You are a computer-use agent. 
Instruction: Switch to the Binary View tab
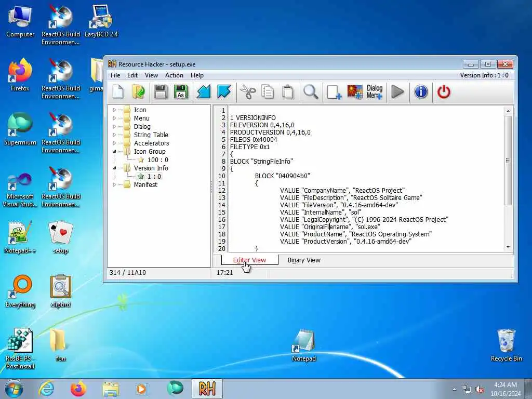tap(304, 260)
